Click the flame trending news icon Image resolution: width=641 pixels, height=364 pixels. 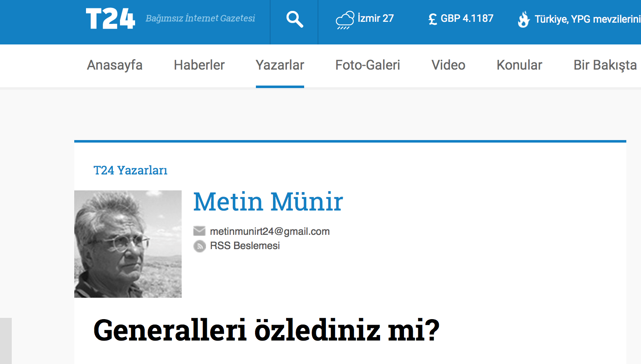(524, 19)
